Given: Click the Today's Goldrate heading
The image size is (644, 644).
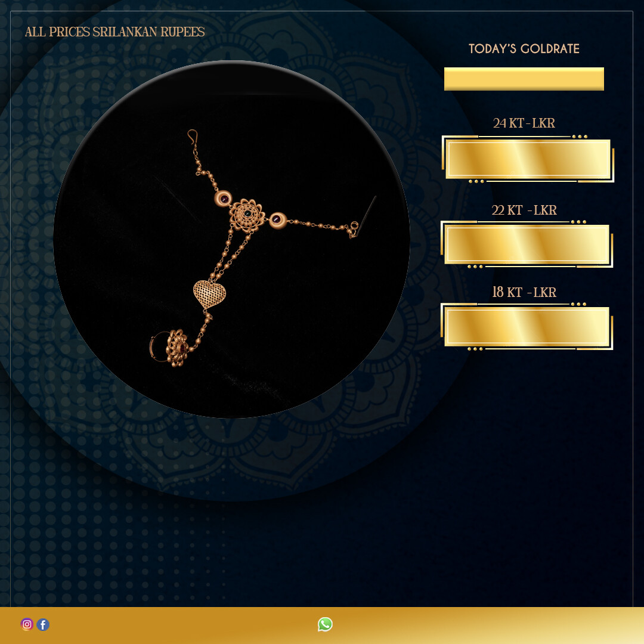Looking at the screenshot, I should [x=524, y=48].
